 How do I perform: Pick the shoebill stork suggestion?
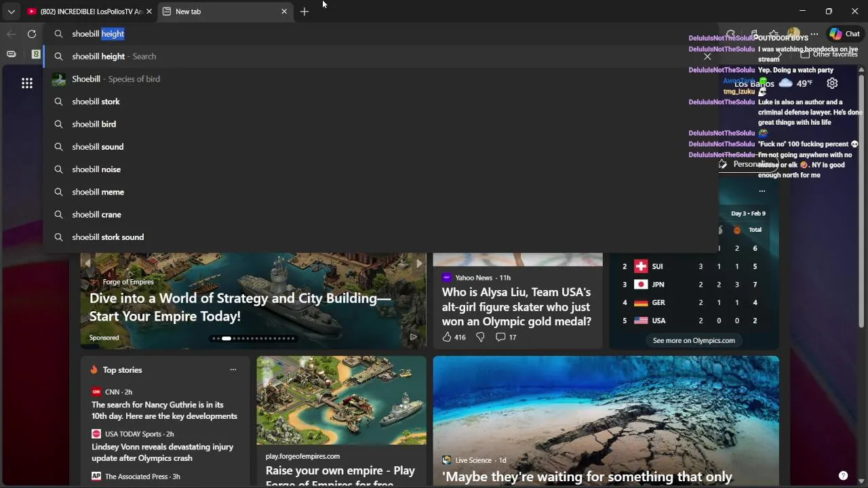380,102
